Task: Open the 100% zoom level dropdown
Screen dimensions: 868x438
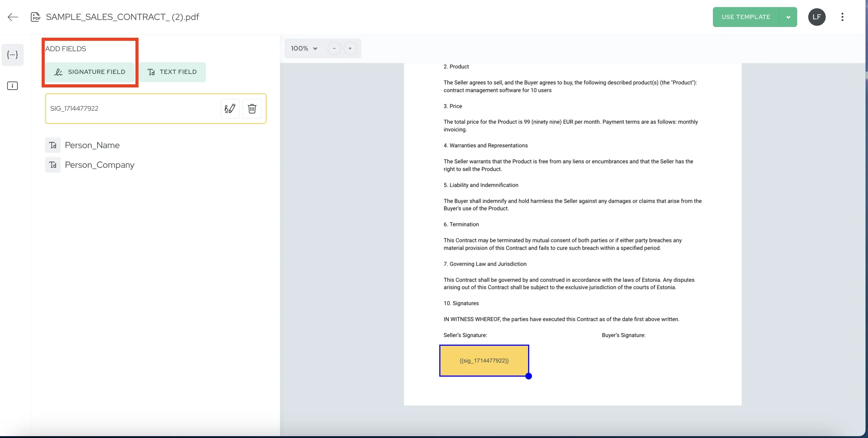Action: [x=304, y=48]
